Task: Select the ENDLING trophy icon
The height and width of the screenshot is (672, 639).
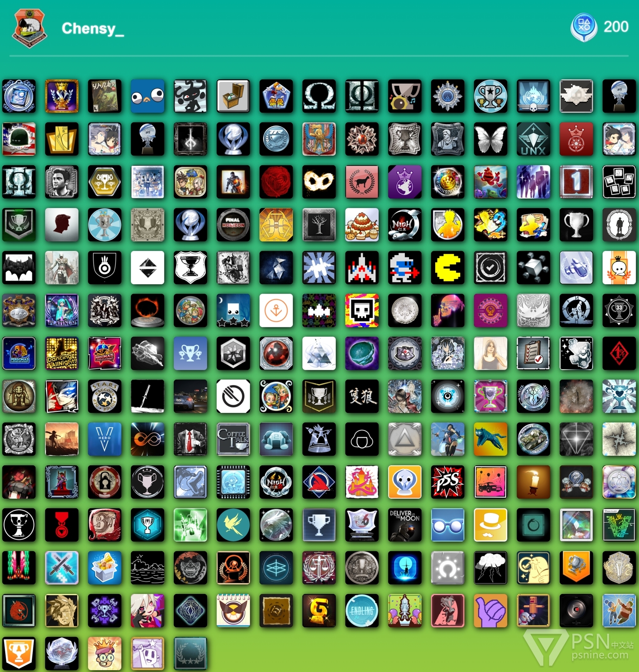Action: point(362,610)
